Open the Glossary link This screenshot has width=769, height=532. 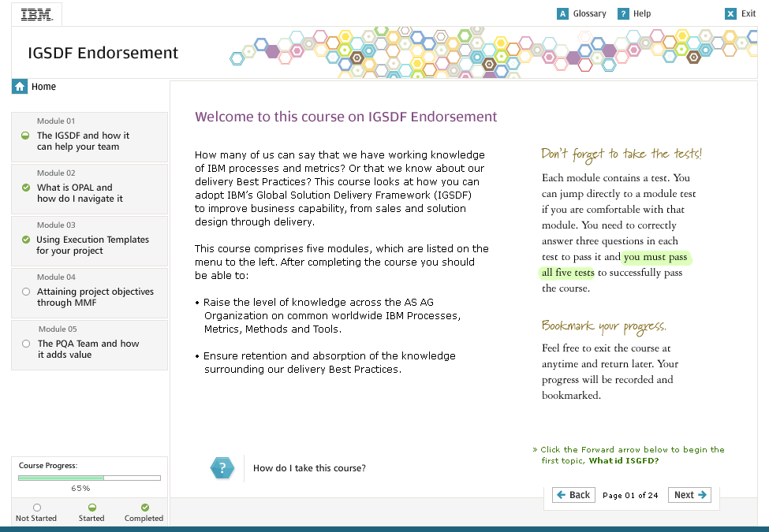tap(589, 13)
